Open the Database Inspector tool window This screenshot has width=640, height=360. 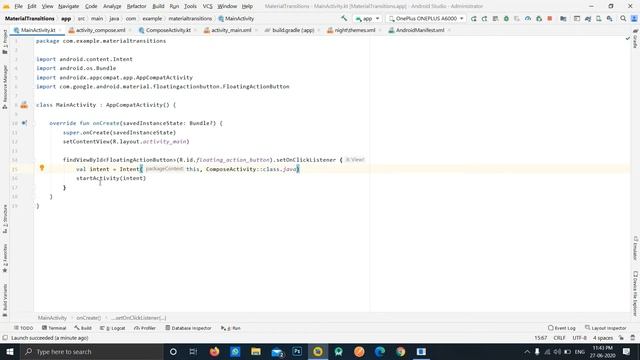(188, 328)
